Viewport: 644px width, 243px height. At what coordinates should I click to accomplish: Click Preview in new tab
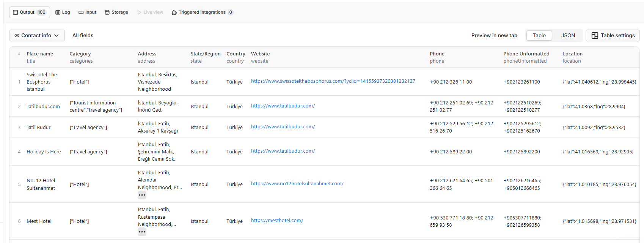pyautogui.click(x=494, y=35)
